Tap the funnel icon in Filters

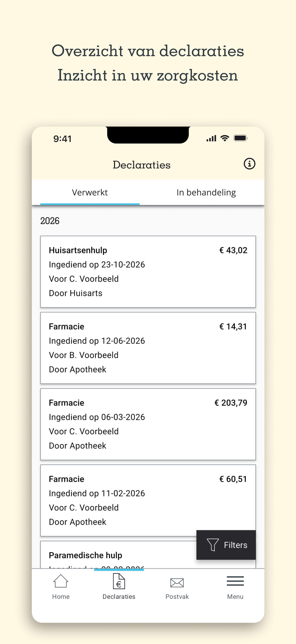tap(213, 545)
